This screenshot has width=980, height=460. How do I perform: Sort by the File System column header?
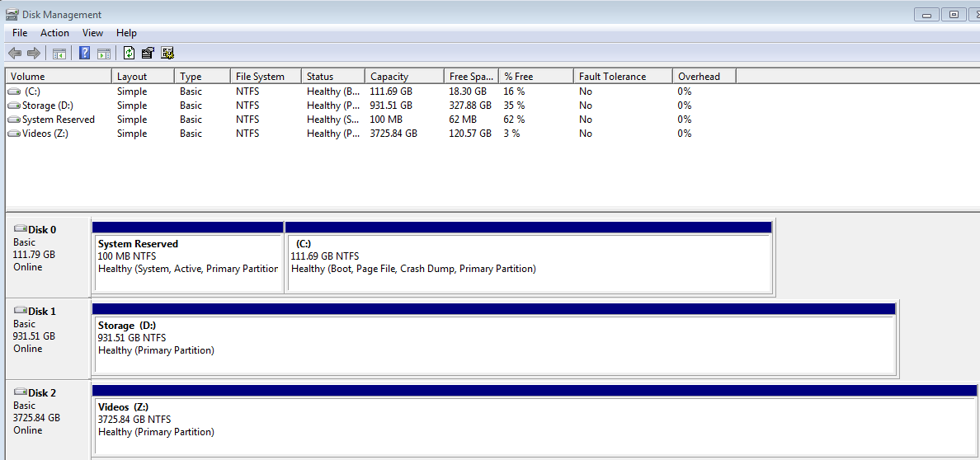coord(266,76)
